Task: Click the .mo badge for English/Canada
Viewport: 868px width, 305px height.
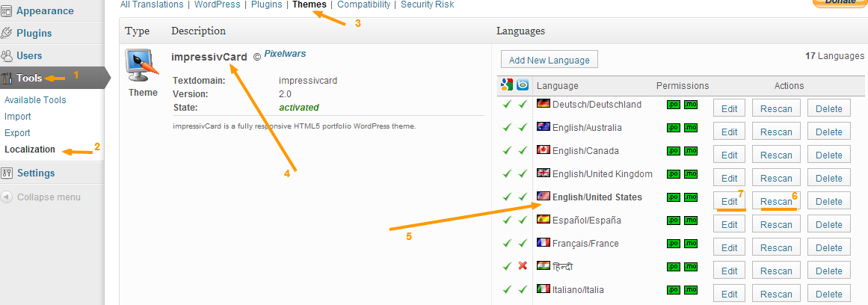Action: pyautogui.click(x=690, y=151)
